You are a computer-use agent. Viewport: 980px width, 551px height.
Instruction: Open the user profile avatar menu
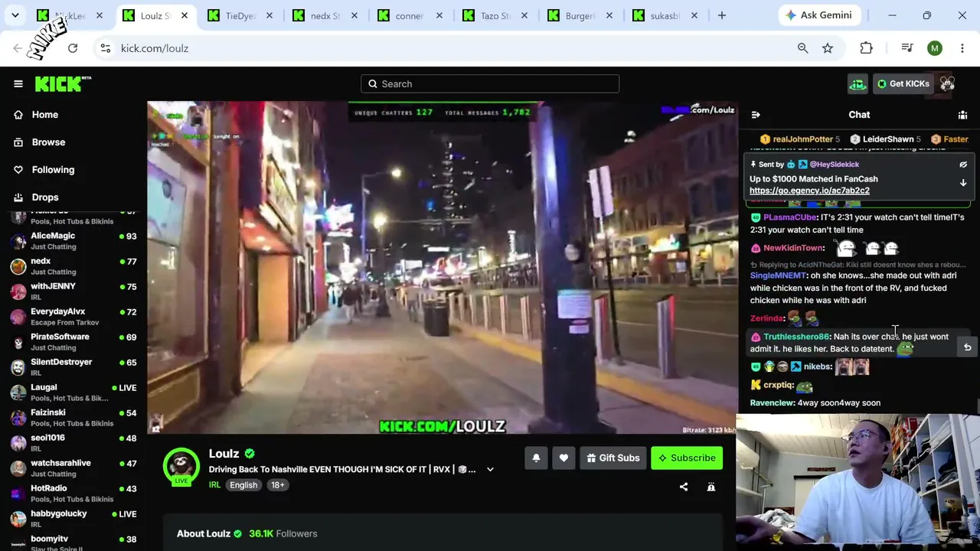click(947, 83)
